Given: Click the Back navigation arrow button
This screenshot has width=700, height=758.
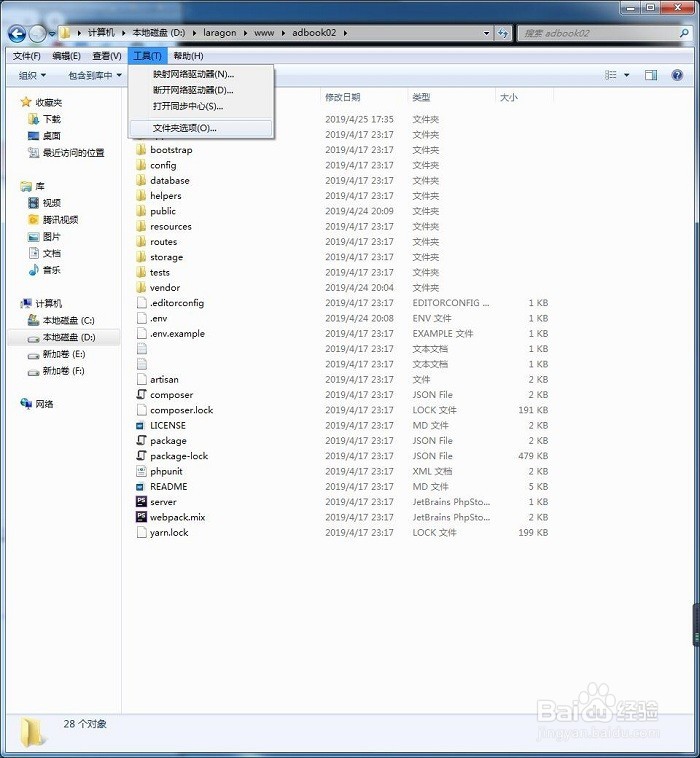Looking at the screenshot, I should (17, 34).
